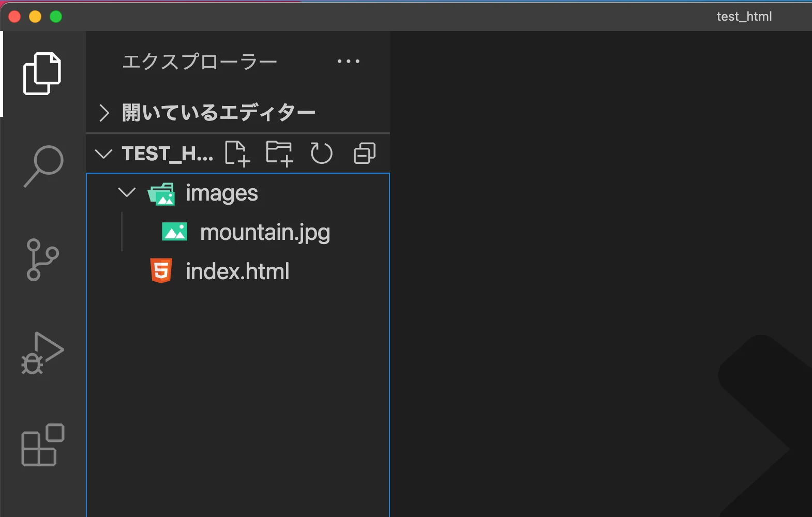Viewport: 812px width, 517px height.
Task: Open the Explorer view in activity bar
Action: [42, 73]
